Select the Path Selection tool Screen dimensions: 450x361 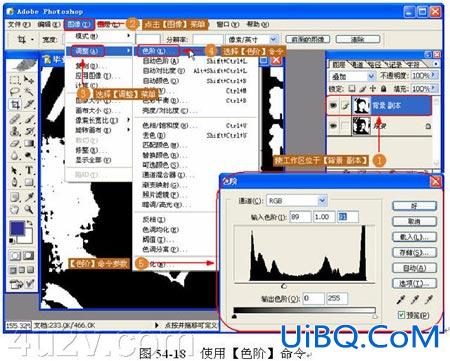pyautogui.click(x=15, y=170)
